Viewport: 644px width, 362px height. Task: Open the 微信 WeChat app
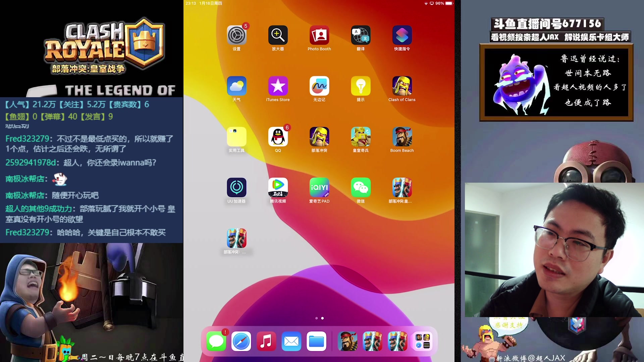361,188
